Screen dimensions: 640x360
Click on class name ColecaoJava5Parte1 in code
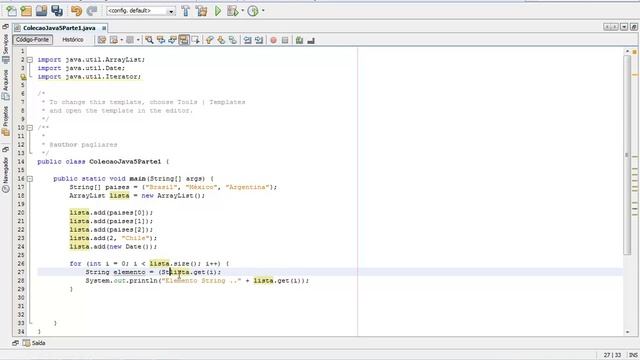125,162
